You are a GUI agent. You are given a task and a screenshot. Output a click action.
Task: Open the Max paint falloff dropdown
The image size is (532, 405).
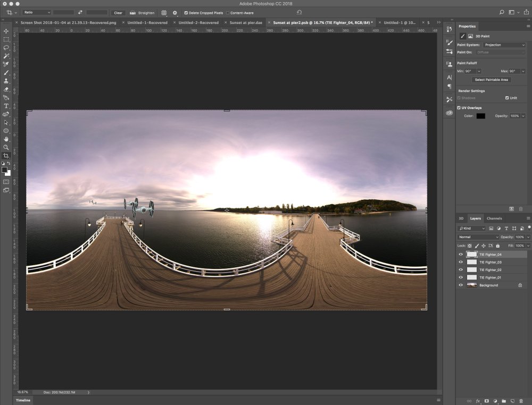[x=523, y=71]
